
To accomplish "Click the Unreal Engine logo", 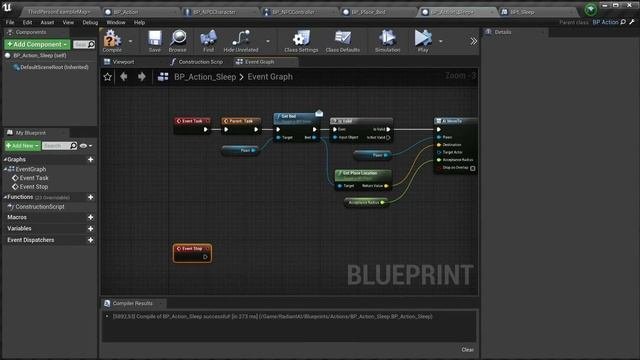I will pyautogui.click(x=7, y=7).
